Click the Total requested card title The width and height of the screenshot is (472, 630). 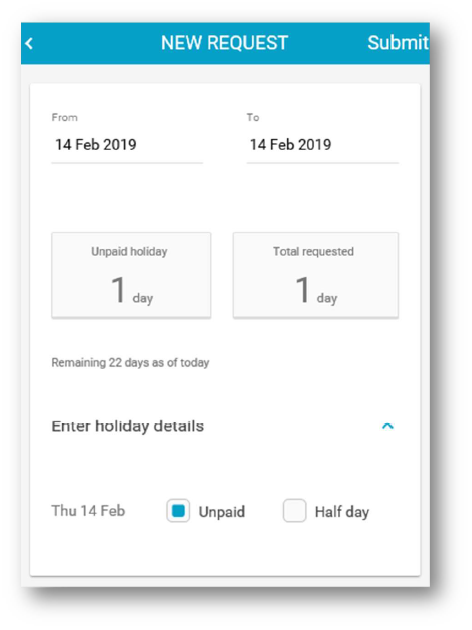313,252
